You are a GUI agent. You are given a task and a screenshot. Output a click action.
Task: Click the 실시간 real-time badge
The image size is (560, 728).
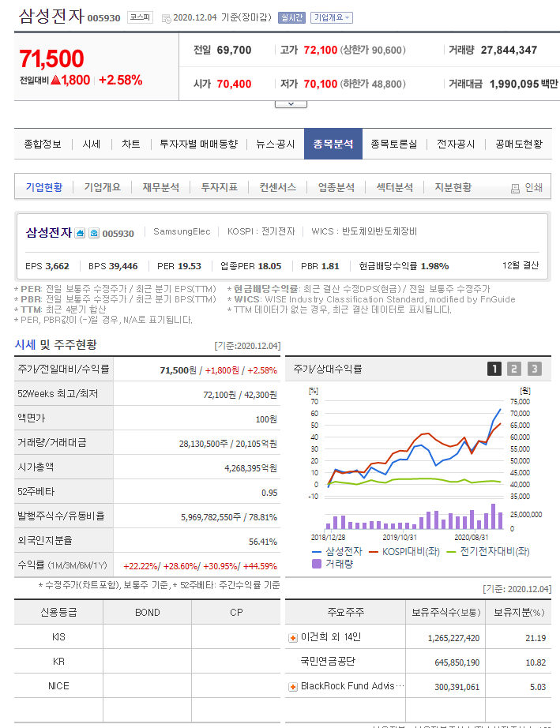coord(291,17)
